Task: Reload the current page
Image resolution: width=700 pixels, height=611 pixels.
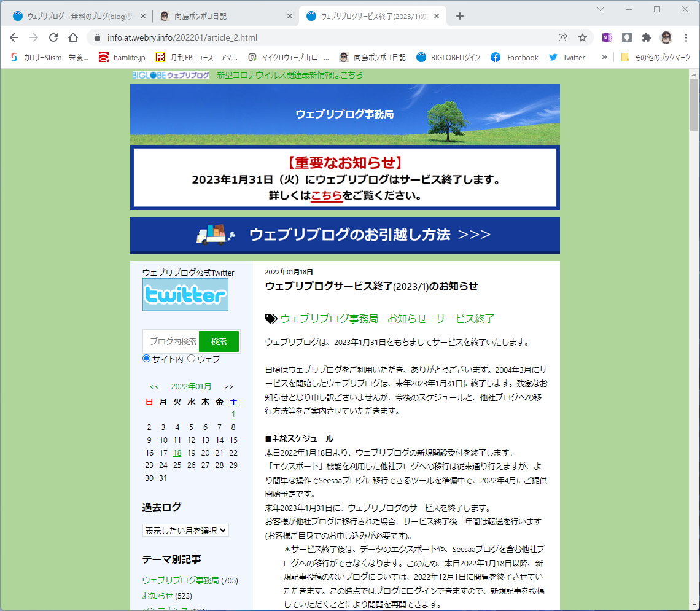Action: 53,37
